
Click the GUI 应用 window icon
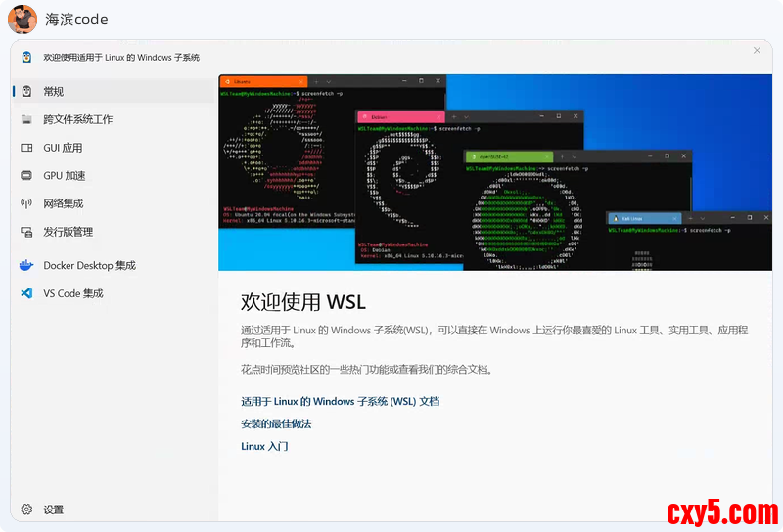pyautogui.click(x=26, y=148)
